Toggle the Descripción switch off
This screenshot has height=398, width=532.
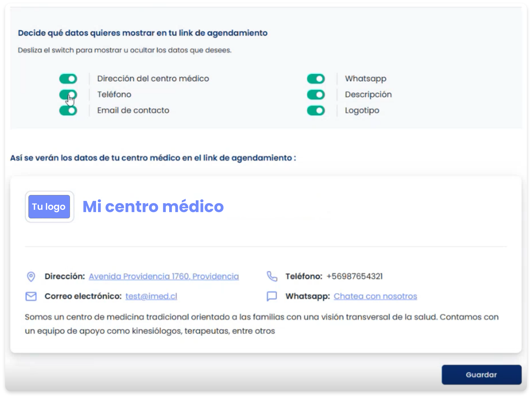click(x=315, y=94)
